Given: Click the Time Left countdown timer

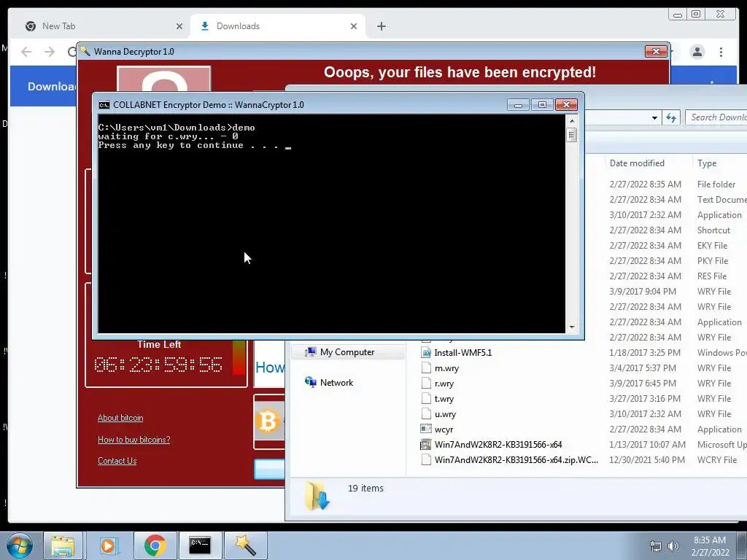Looking at the screenshot, I should [158, 365].
